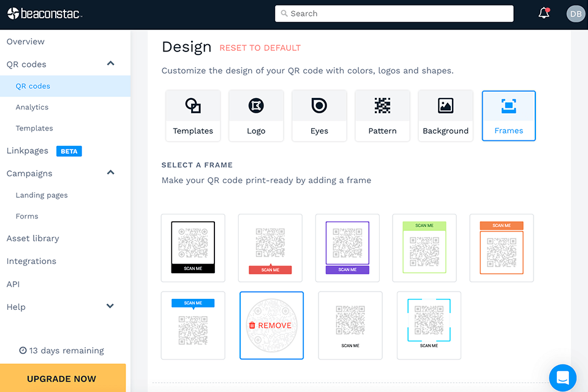Image resolution: width=588 pixels, height=392 pixels.
Task: Click the QR codes section header
Action: (26, 64)
